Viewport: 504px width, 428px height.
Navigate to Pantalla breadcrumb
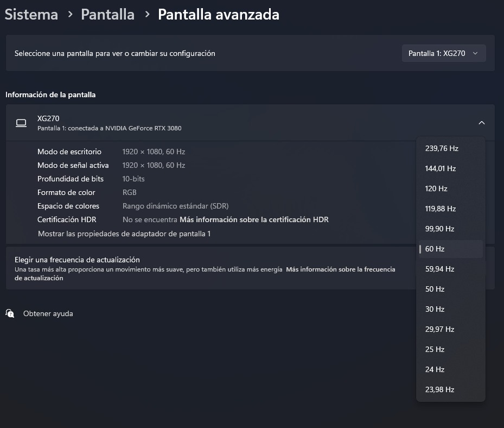[107, 15]
